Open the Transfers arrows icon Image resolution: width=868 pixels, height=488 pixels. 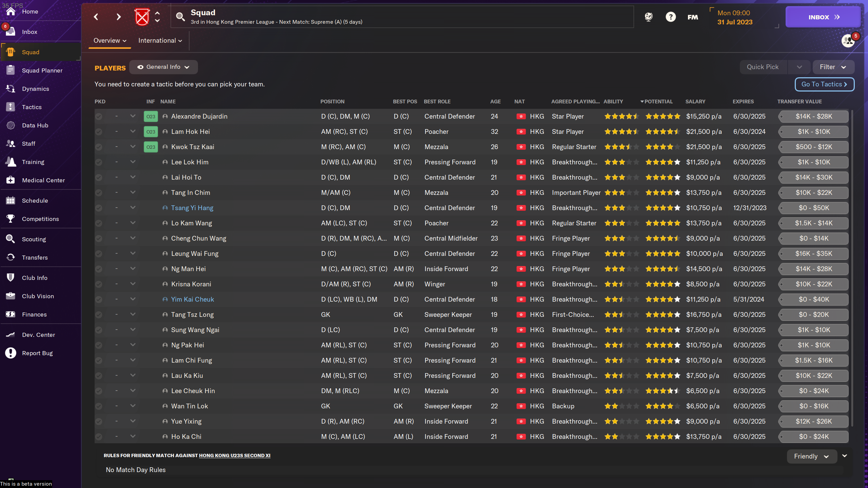click(11, 257)
